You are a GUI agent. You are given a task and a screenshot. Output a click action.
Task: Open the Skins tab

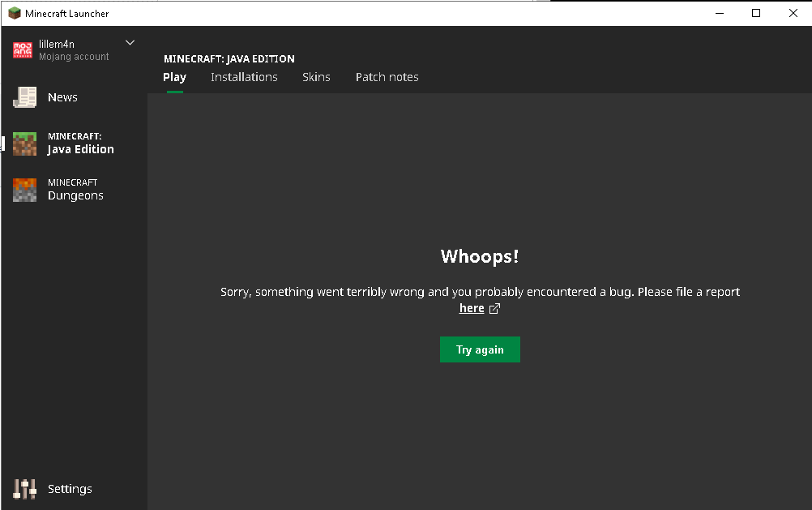[316, 77]
